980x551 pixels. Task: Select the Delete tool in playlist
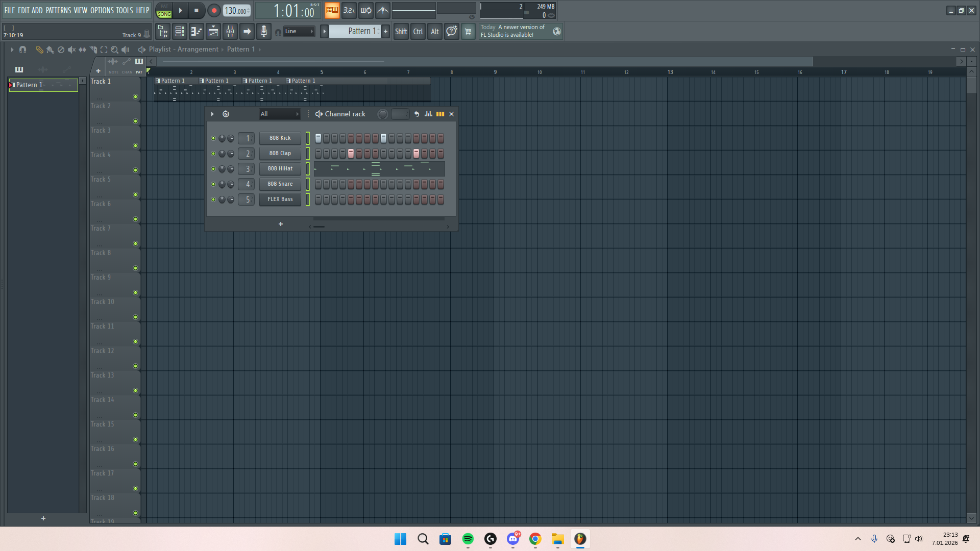(61, 49)
